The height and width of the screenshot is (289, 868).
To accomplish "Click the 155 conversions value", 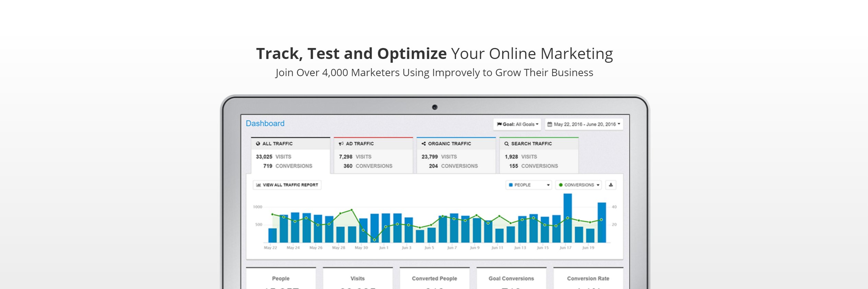I will [514, 166].
